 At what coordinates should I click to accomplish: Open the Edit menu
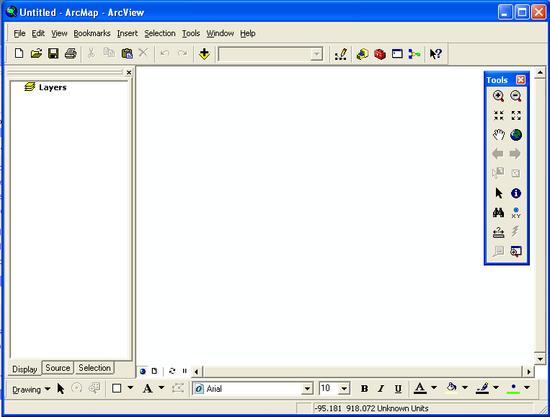38,33
